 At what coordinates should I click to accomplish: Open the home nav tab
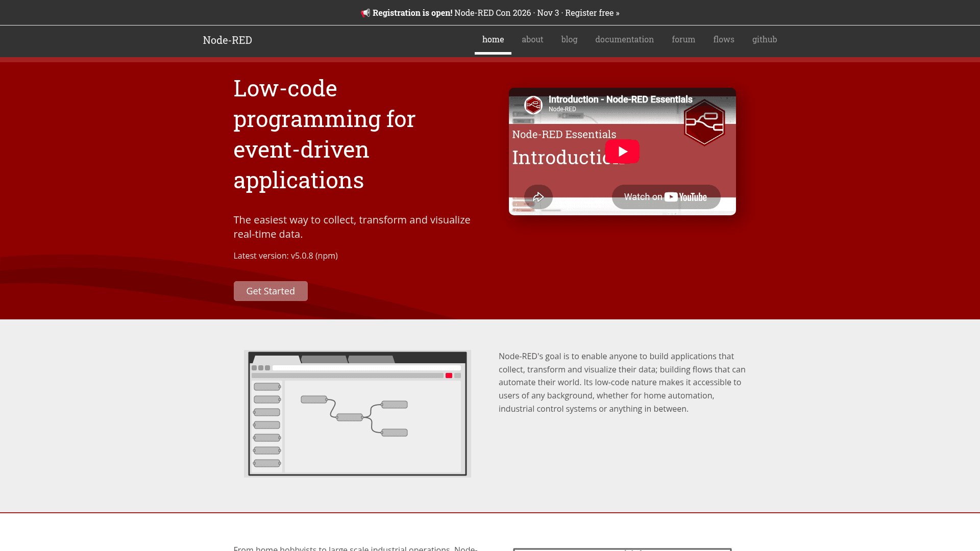click(x=493, y=39)
